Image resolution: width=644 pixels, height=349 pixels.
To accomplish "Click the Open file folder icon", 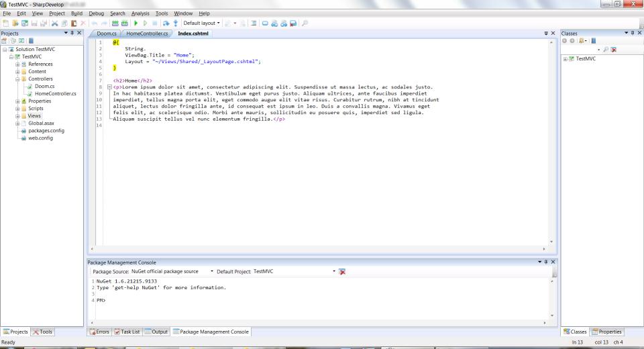I will (x=15, y=23).
